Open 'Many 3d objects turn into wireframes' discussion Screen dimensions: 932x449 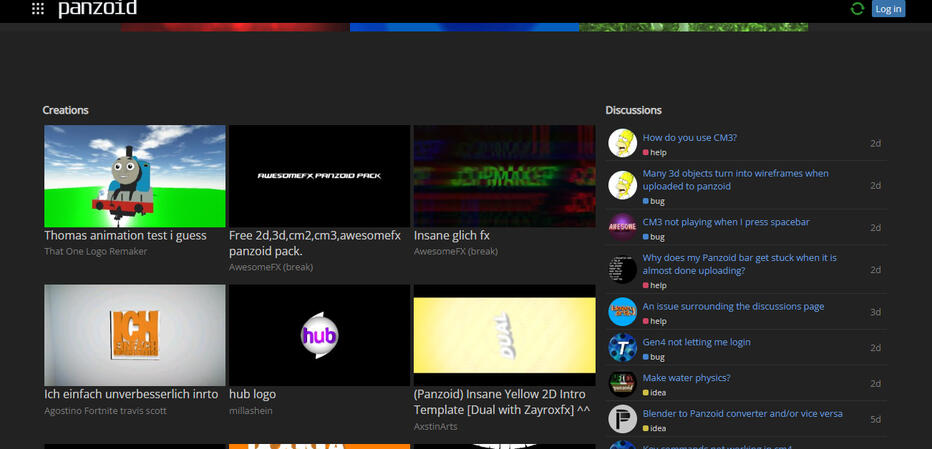pyautogui.click(x=736, y=180)
